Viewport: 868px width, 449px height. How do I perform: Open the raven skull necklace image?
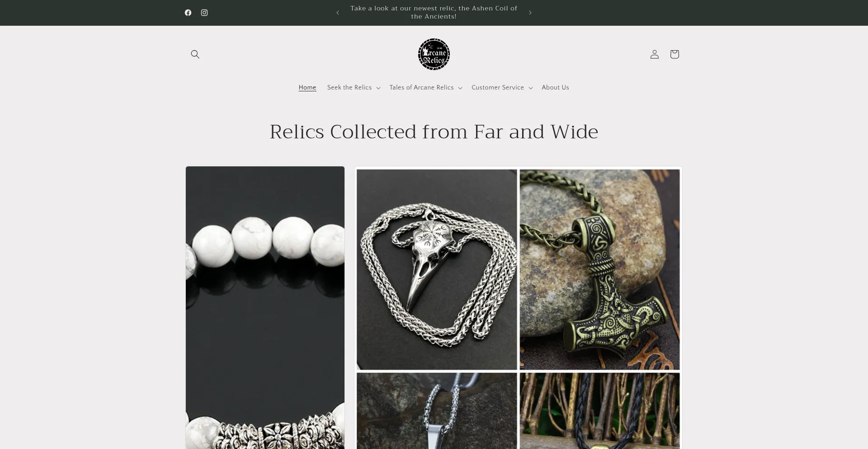[437, 269]
